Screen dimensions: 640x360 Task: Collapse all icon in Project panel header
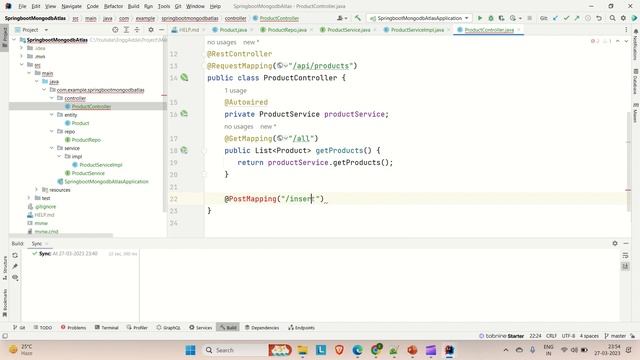(x=137, y=30)
